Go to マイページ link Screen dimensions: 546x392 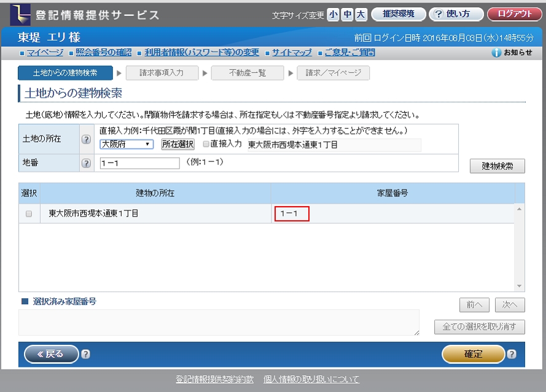coord(45,53)
